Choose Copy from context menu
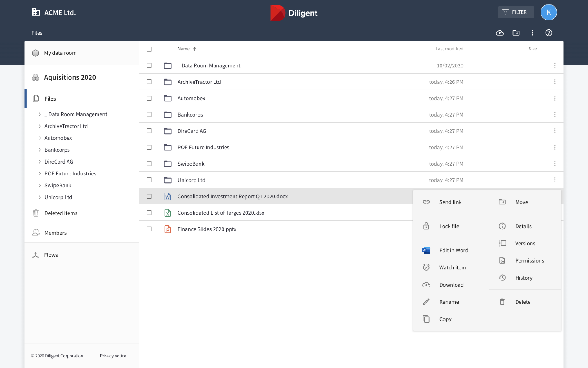The image size is (588, 368). point(449,319)
